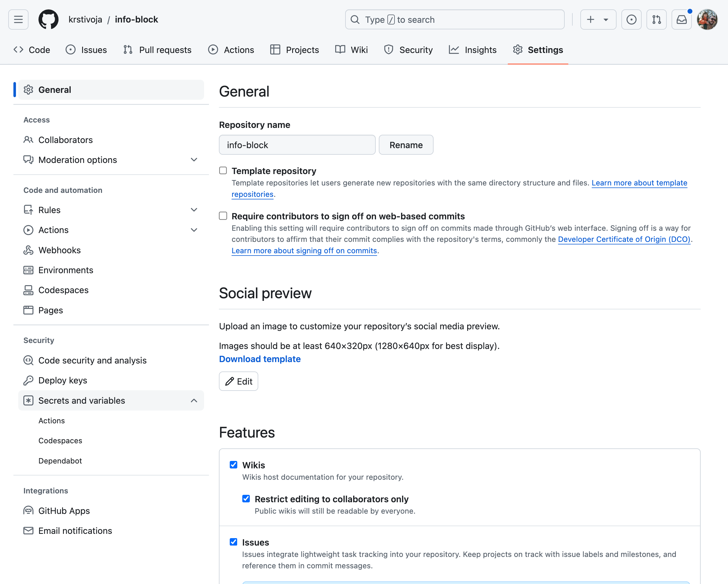This screenshot has width=728, height=584.
Task: Switch to the Code tab
Action: click(32, 50)
